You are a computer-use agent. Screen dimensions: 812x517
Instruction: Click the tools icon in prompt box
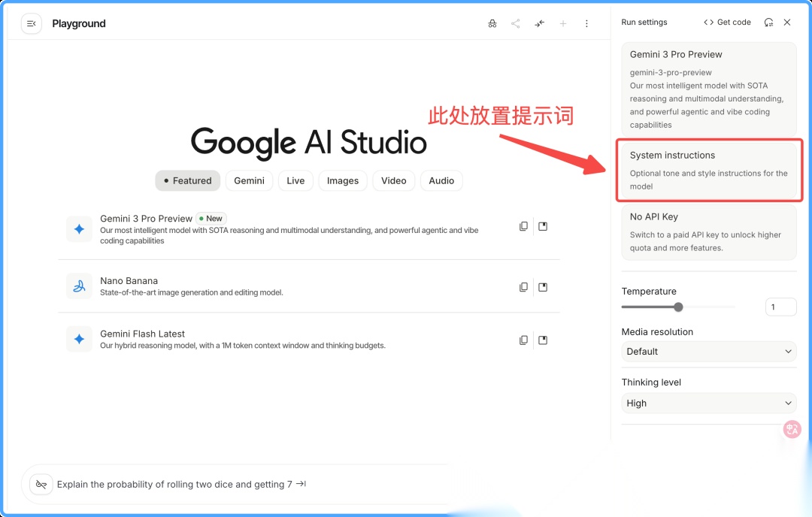click(41, 485)
